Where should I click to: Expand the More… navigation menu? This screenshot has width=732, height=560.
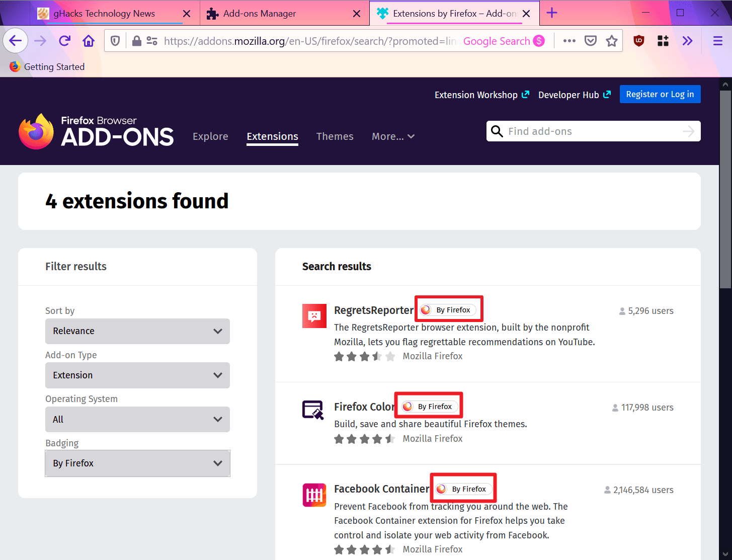point(393,136)
